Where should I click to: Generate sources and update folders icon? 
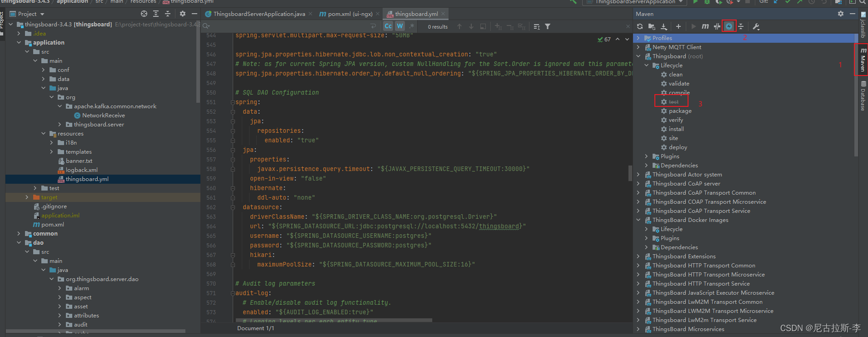pyautogui.click(x=652, y=26)
